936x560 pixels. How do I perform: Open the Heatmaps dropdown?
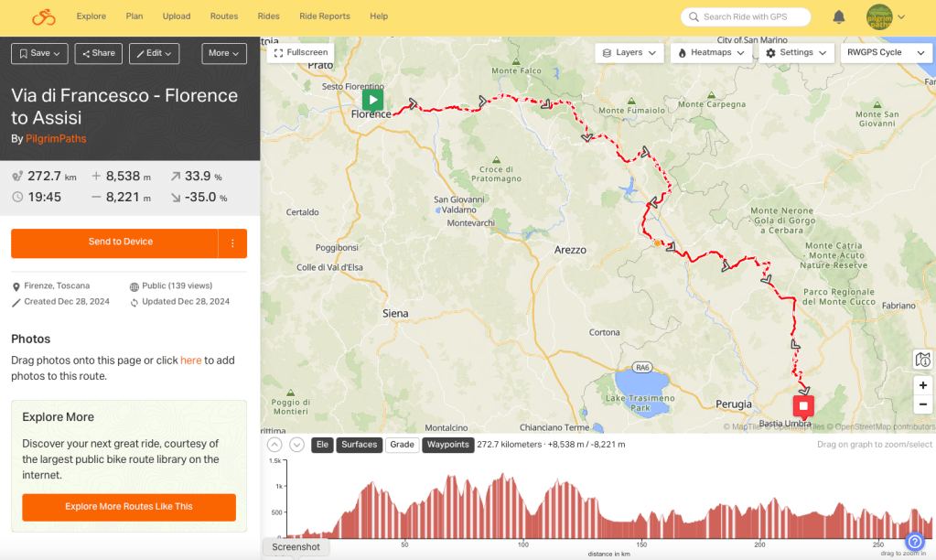[712, 53]
